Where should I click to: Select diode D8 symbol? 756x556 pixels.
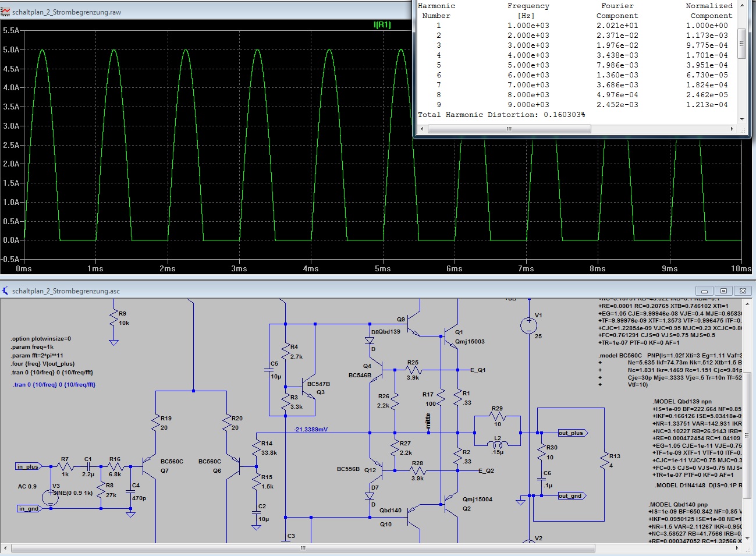[370, 341]
